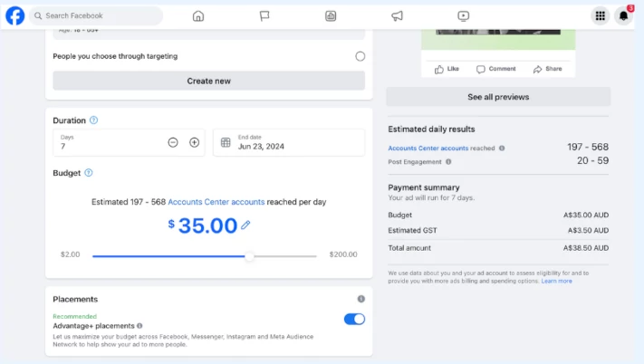644x364 pixels.
Task: Open the Pages flag icon
Action: [x=264, y=16]
